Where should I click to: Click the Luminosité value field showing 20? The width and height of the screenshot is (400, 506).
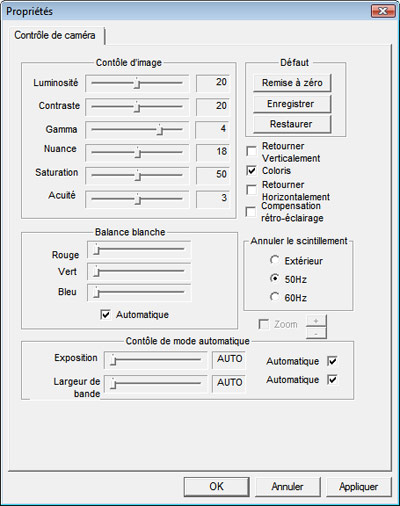coord(213,83)
